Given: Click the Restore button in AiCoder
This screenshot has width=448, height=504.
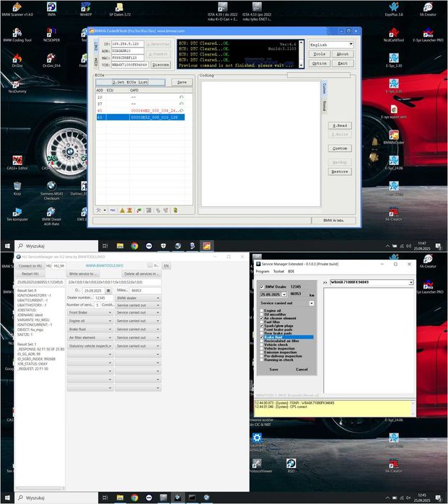Looking at the screenshot, I should tap(340, 172).
